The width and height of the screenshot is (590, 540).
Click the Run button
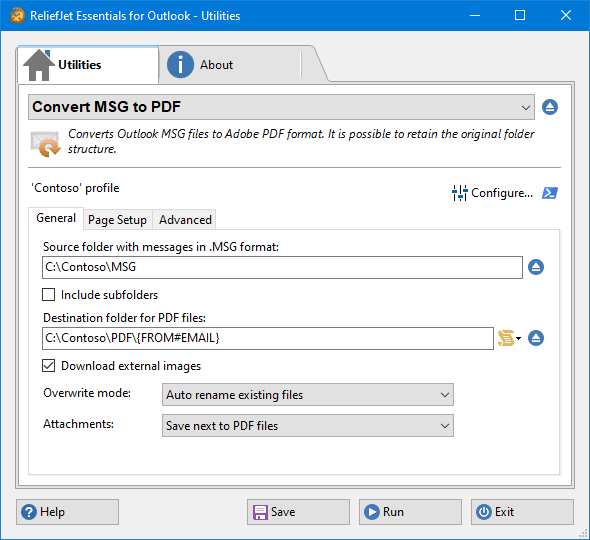click(x=410, y=512)
